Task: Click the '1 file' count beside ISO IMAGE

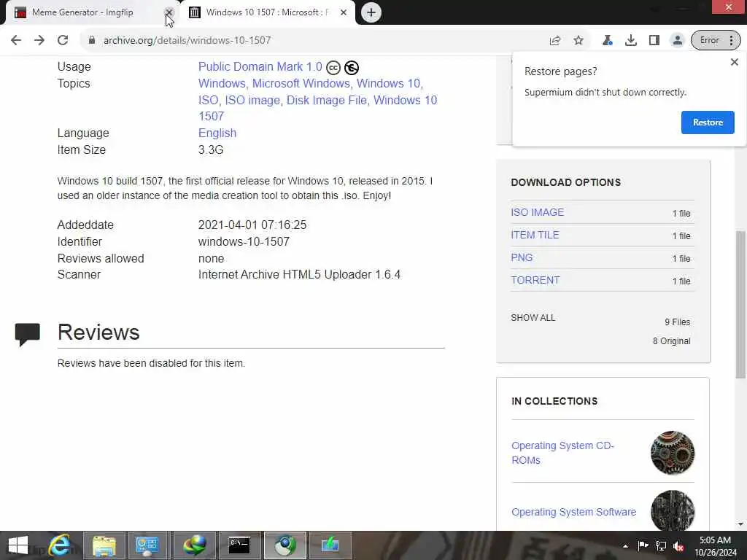Action: pyautogui.click(x=681, y=214)
